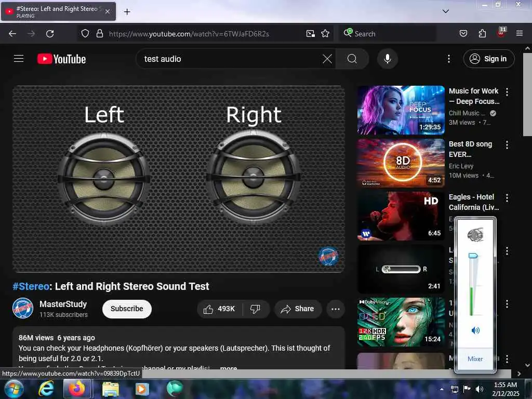The width and height of the screenshot is (532, 399).
Task: Open the Windows Start orb
Action: (13, 389)
